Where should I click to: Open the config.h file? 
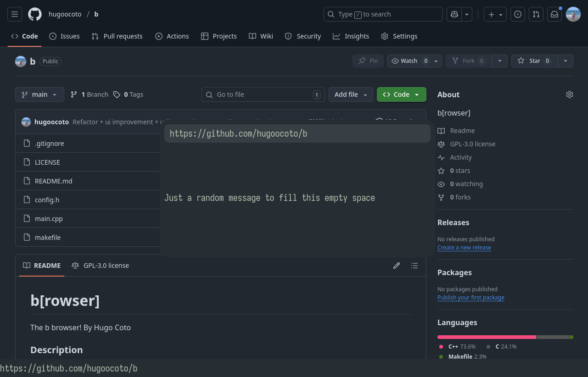point(47,200)
